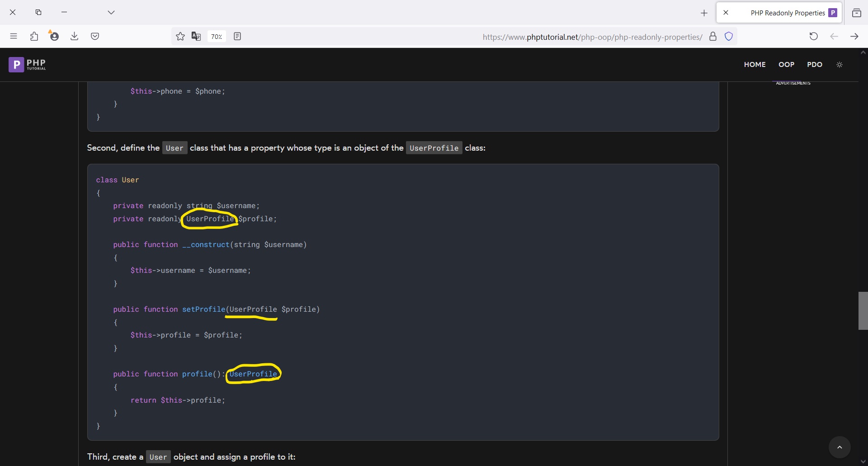Open a new tab with plus
868x466 pixels.
click(704, 13)
